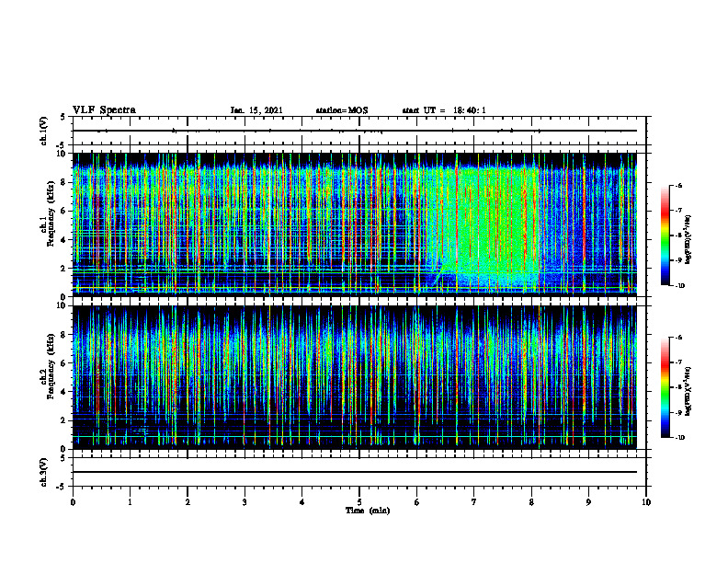Click time axis tick label '3'
Viewport: 728px width, 563px height.
(245, 502)
